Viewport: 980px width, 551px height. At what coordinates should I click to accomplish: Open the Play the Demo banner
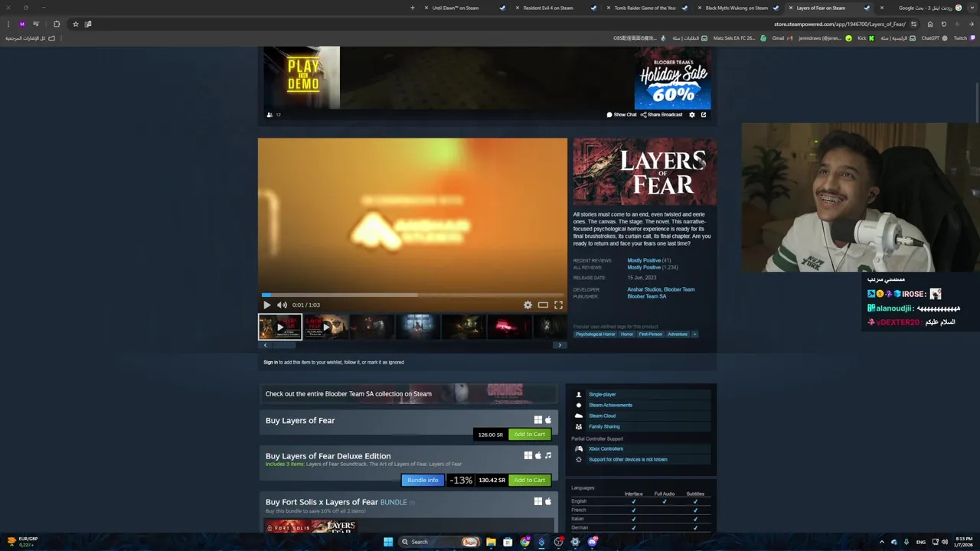302,77
